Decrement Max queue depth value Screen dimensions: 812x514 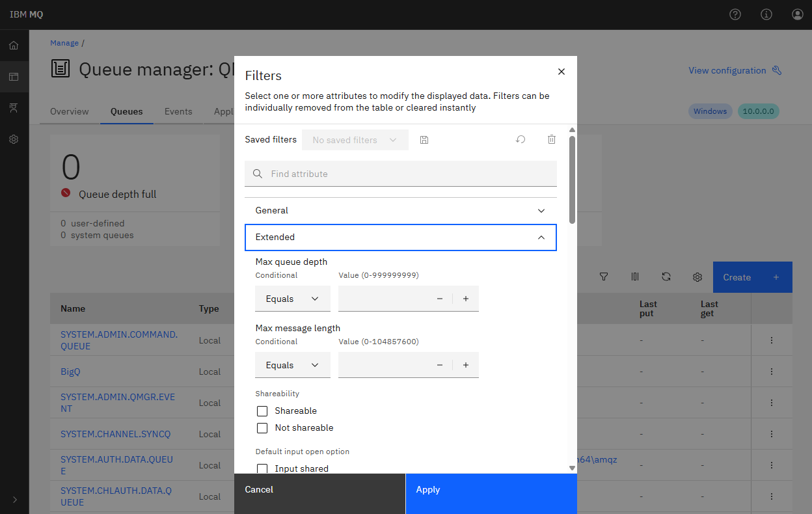(440, 299)
